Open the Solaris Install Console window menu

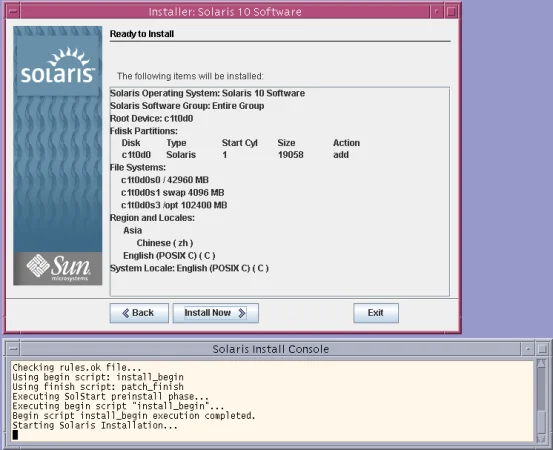[x=13, y=349]
